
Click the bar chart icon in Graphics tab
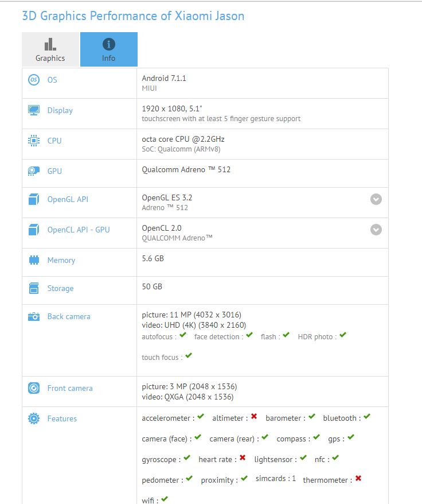coord(50,44)
